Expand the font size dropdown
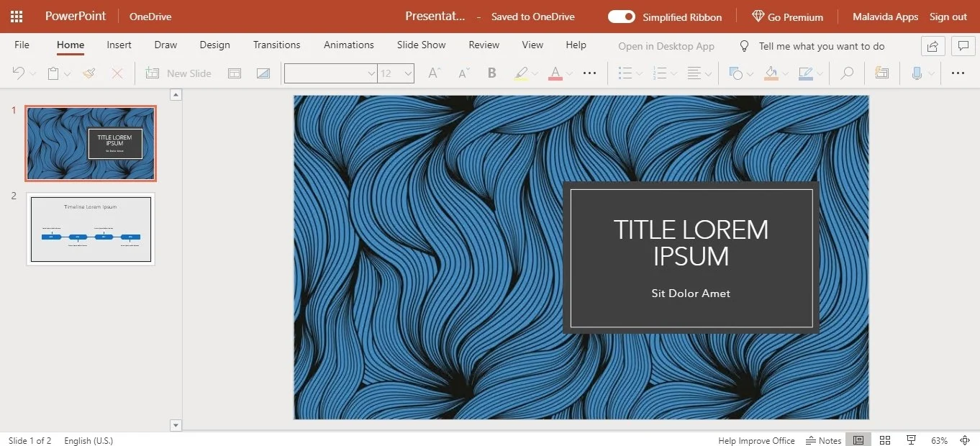 pos(408,73)
